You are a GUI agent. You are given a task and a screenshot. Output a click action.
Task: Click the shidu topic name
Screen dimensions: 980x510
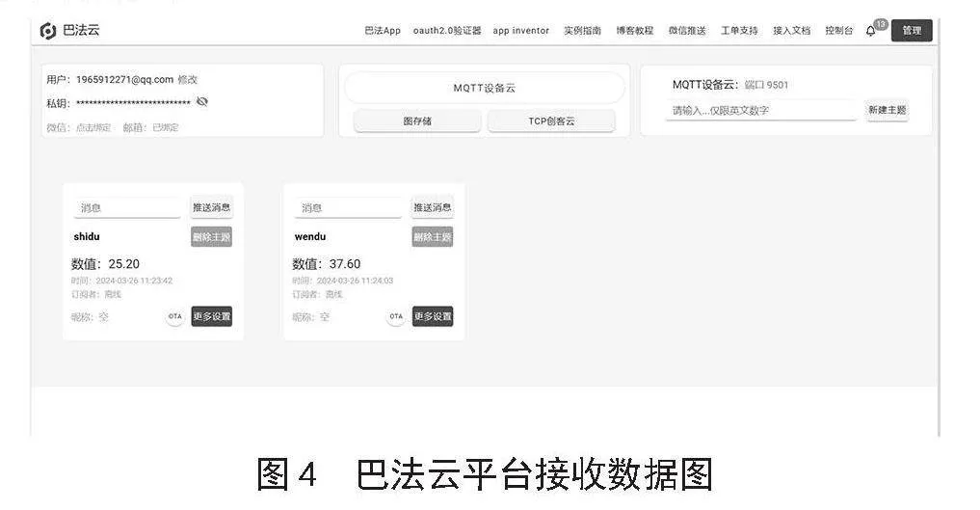87,237
